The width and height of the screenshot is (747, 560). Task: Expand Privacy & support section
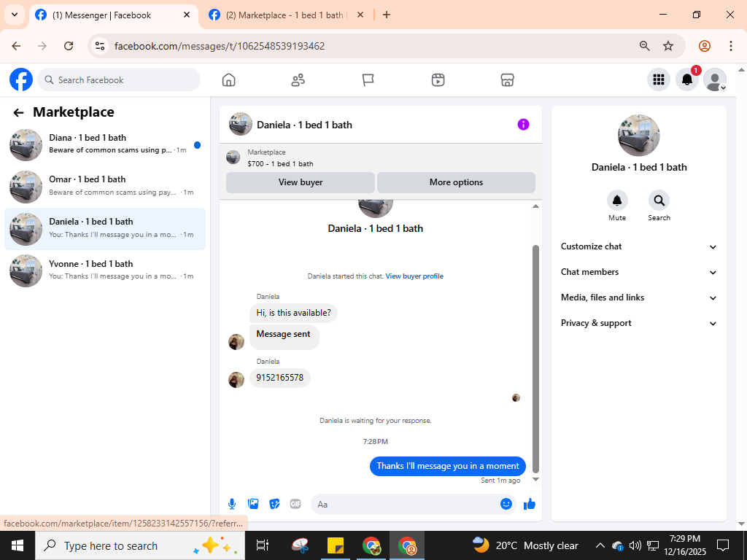pyautogui.click(x=639, y=323)
